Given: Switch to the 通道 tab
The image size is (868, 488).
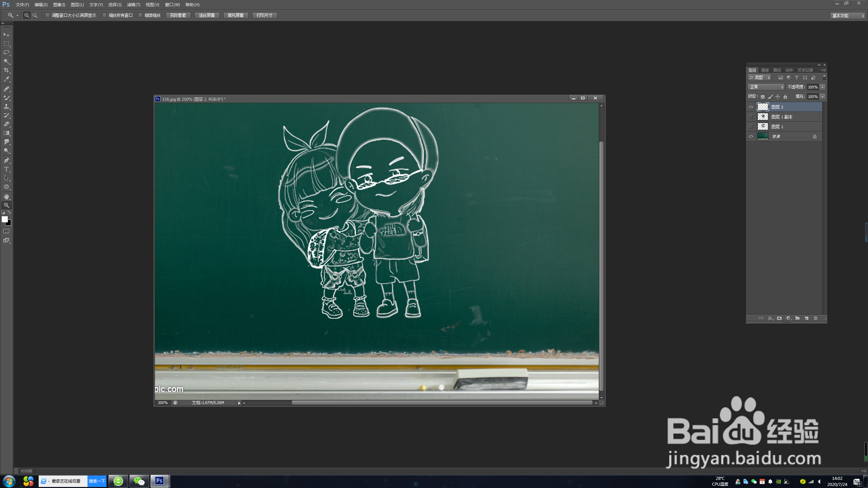Looking at the screenshot, I should tap(765, 70).
